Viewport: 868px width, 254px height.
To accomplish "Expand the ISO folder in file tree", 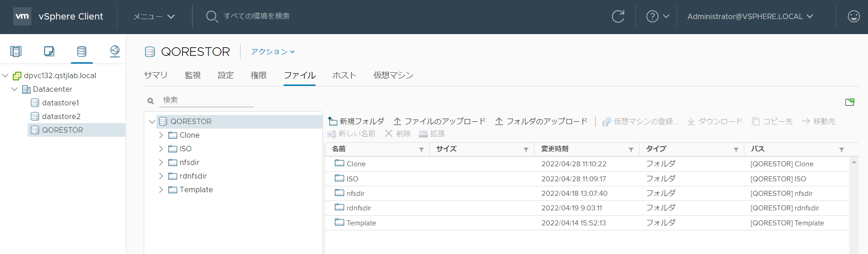I will [x=161, y=149].
